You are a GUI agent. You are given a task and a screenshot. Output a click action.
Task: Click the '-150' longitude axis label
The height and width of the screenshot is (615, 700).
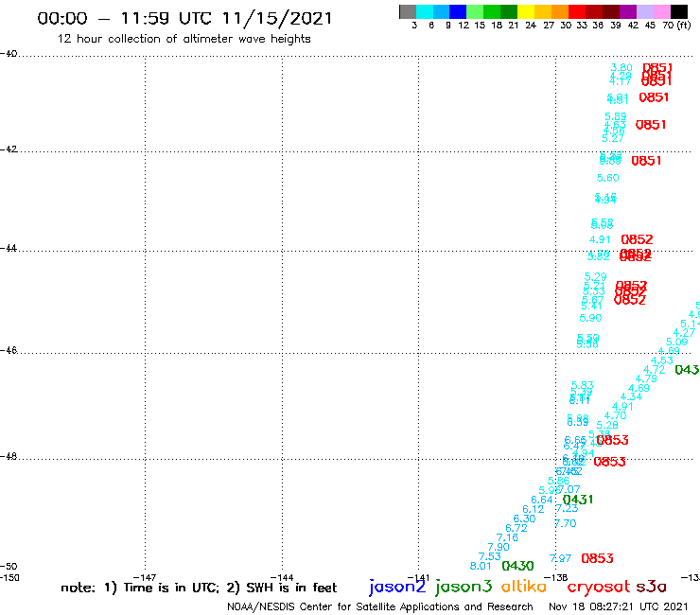[x=9, y=578]
